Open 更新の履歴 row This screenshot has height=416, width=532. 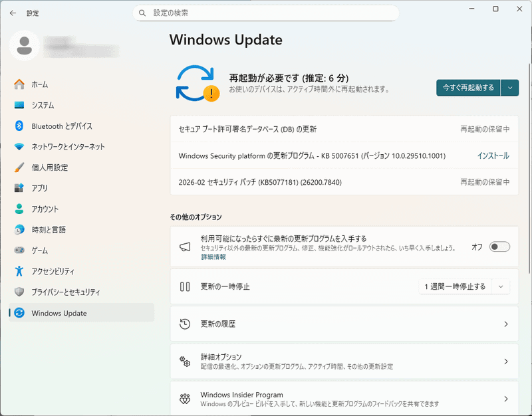(344, 324)
